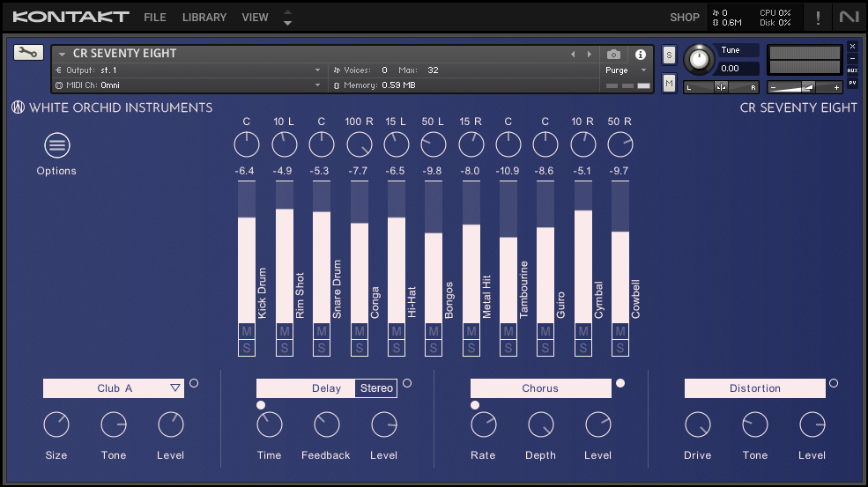Enable the Distortion power toggle
Image resolution: width=868 pixels, height=487 pixels.
pyautogui.click(x=834, y=383)
